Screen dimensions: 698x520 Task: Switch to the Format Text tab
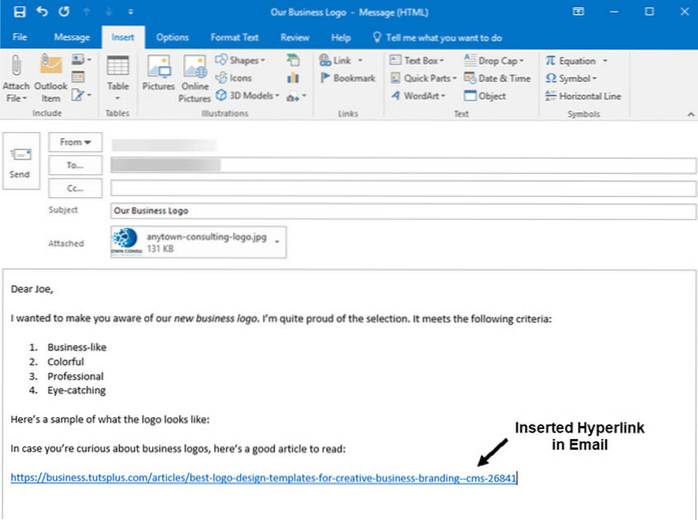pyautogui.click(x=233, y=37)
